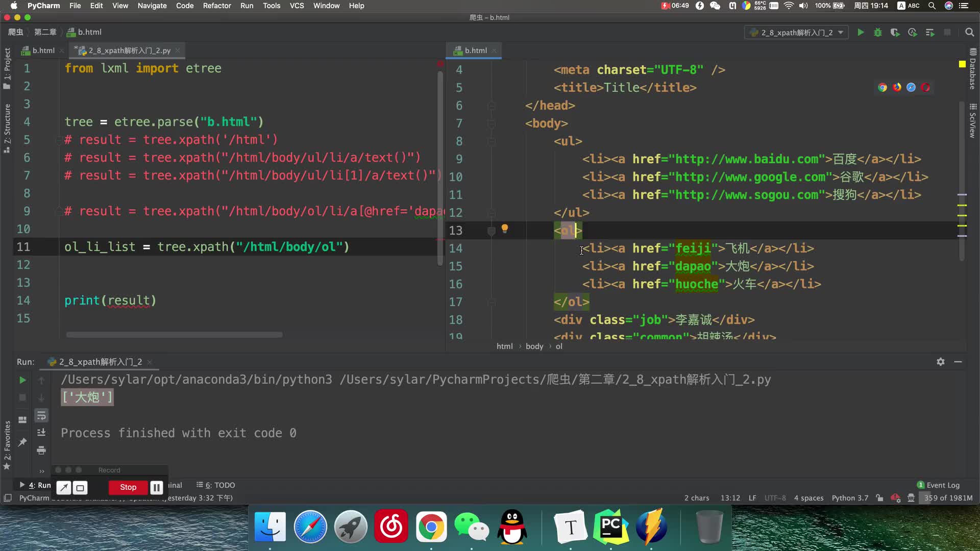Close the 2_8_xpath解析入门_2 run tab
980x551 pixels.
pyautogui.click(x=150, y=362)
